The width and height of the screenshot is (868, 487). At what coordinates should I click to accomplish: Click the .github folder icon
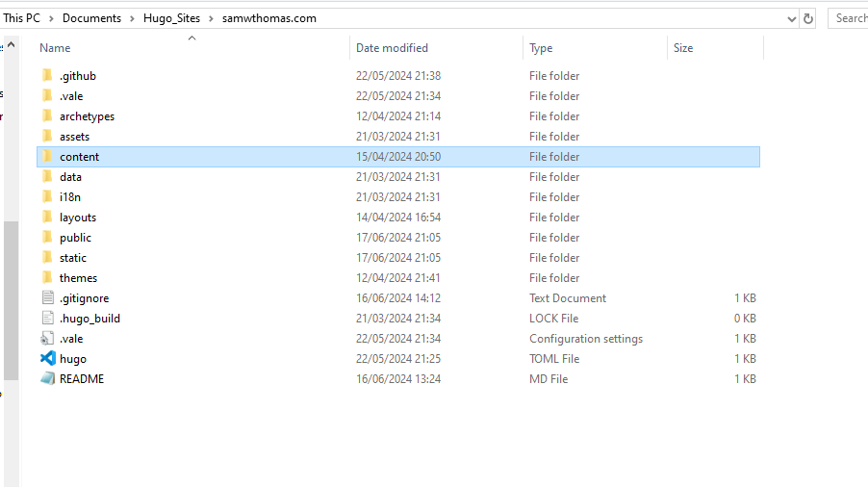pyautogui.click(x=47, y=76)
